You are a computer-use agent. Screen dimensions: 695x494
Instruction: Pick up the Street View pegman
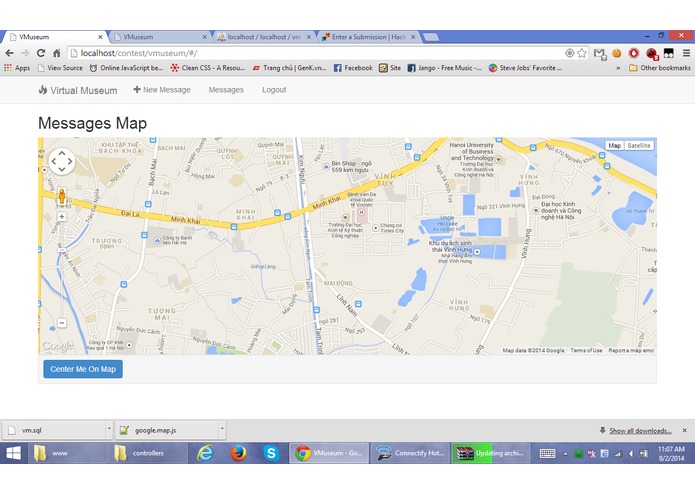[x=62, y=195]
